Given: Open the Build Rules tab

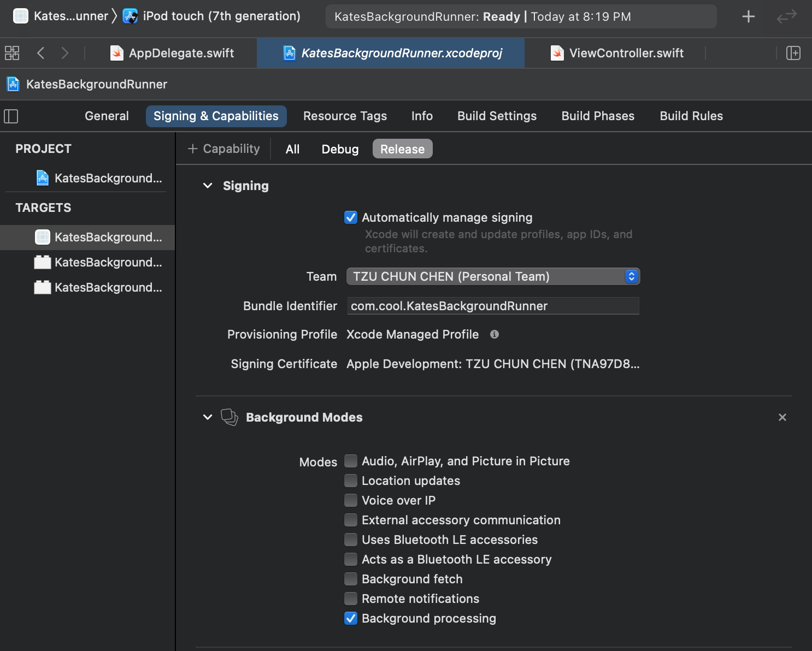Looking at the screenshot, I should 691,116.
